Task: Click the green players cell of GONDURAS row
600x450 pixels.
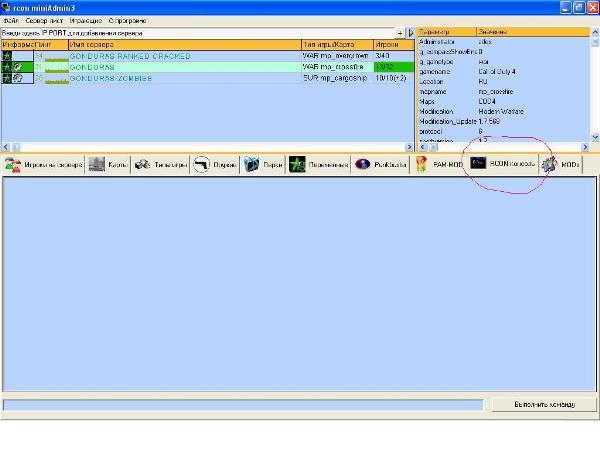Action: click(x=394, y=67)
